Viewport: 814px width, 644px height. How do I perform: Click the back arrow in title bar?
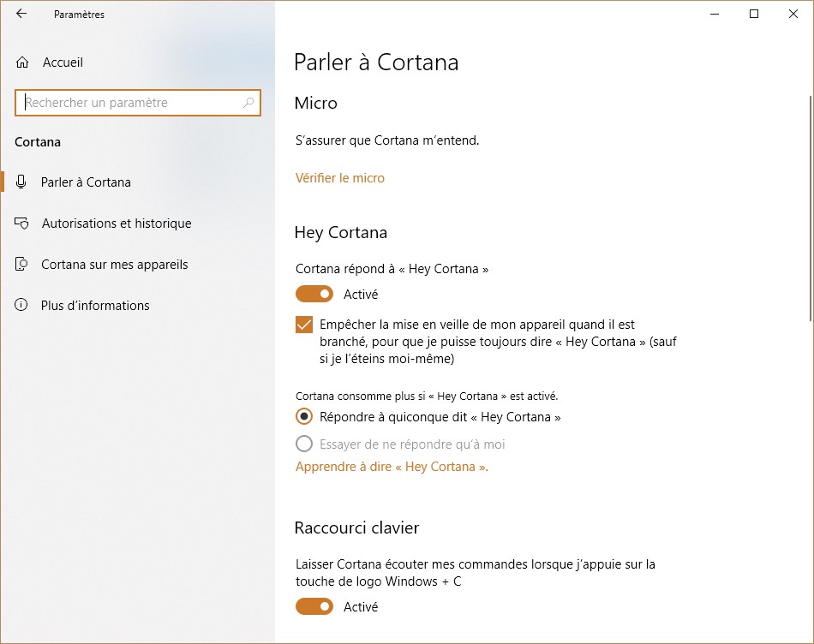click(x=21, y=14)
